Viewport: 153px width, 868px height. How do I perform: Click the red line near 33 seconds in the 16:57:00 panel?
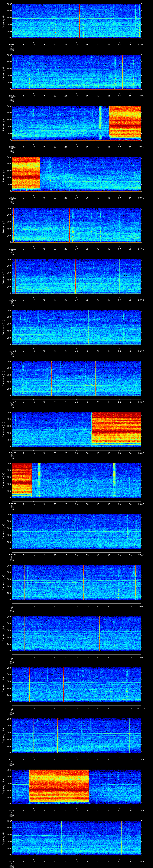83,583
